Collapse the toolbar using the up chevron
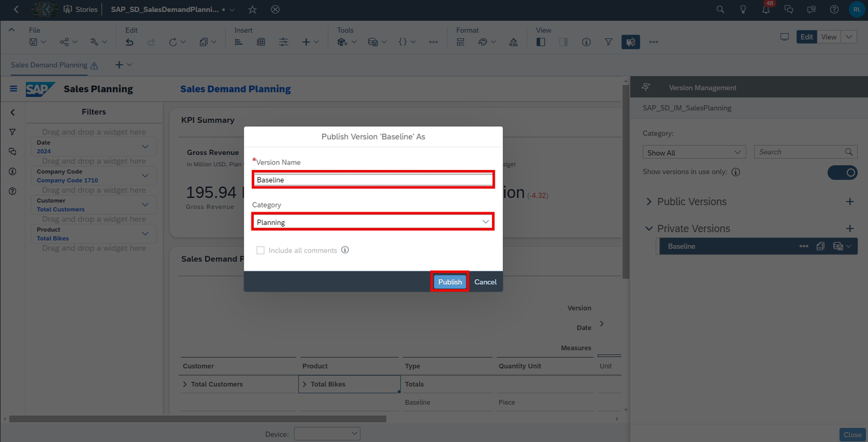This screenshot has width=868, height=442. (x=11, y=30)
